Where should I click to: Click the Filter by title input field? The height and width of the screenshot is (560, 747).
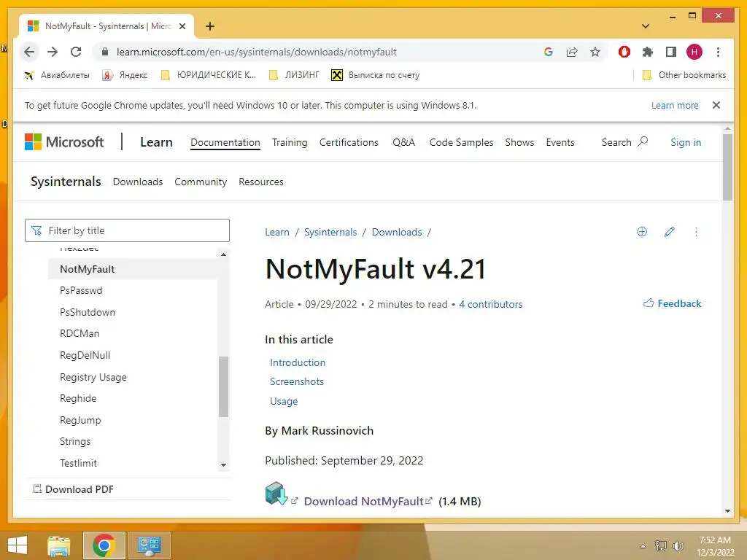[127, 230]
